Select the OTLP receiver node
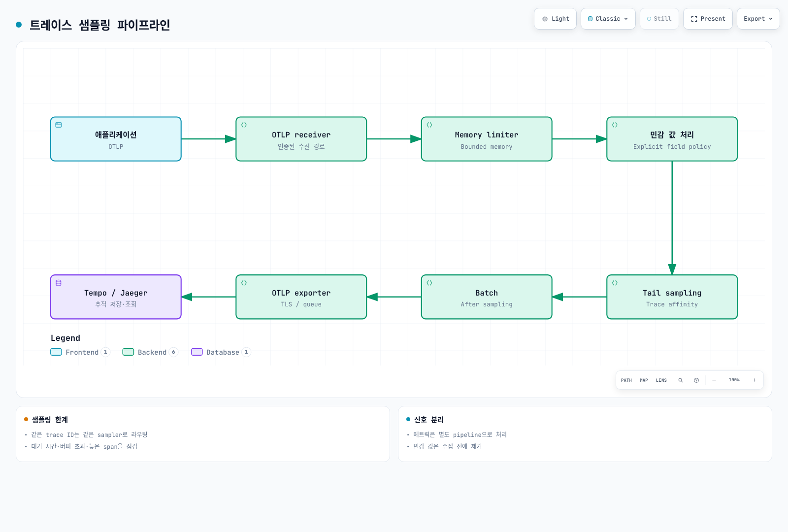This screenshot has height=532, width=788. 301,139
